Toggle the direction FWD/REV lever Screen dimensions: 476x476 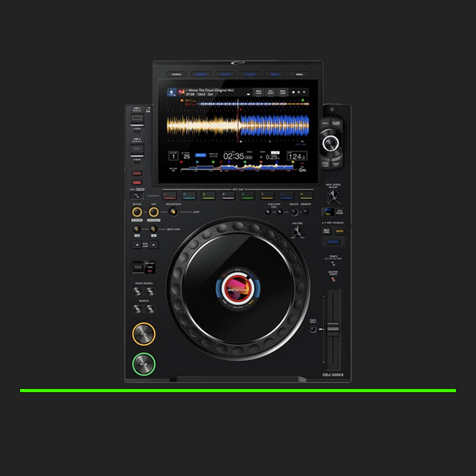coord(138,267)
